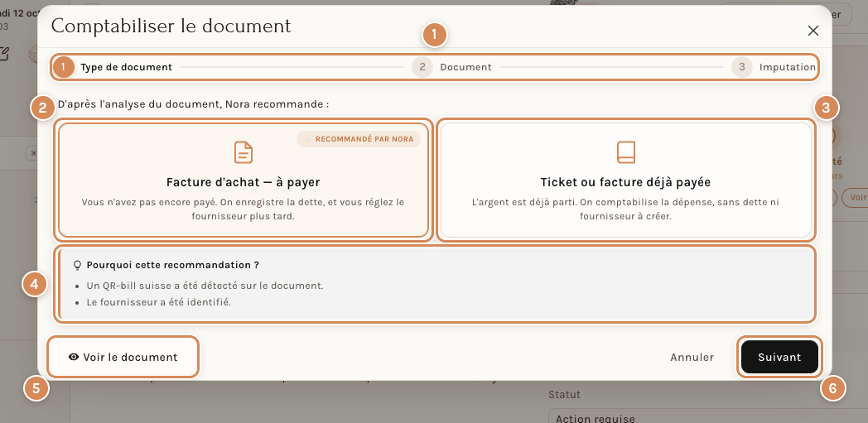Close the Comptabiliser le document dialog
The height and width of the screenshot is (423, 868).
pos(813,31)
